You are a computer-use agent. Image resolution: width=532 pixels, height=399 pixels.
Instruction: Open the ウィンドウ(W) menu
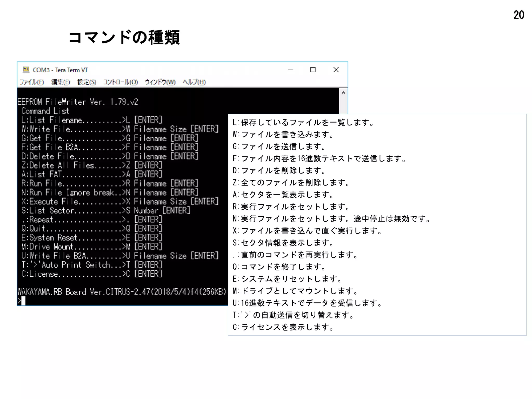click(x=160, y=82)
